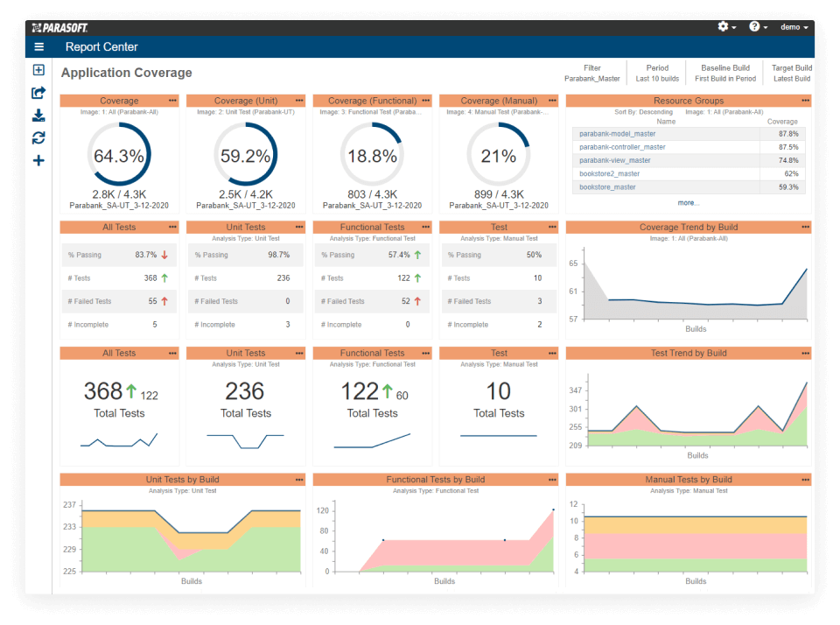The width and height of the screenshot is (840, 625).
Task: Refresh the dashboard using sidebar icon
Action: point(38,138)
